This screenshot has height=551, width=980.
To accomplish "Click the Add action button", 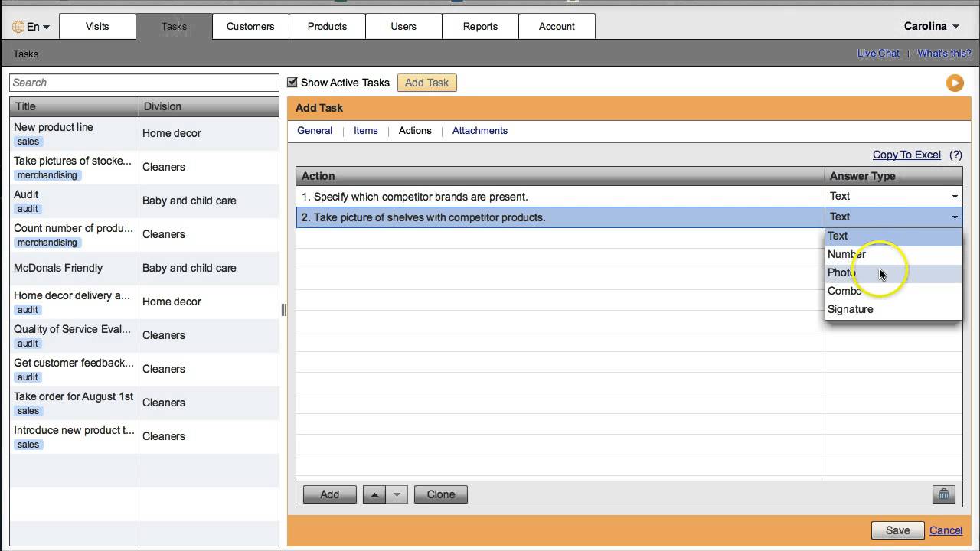I will [x=330, y=494].
